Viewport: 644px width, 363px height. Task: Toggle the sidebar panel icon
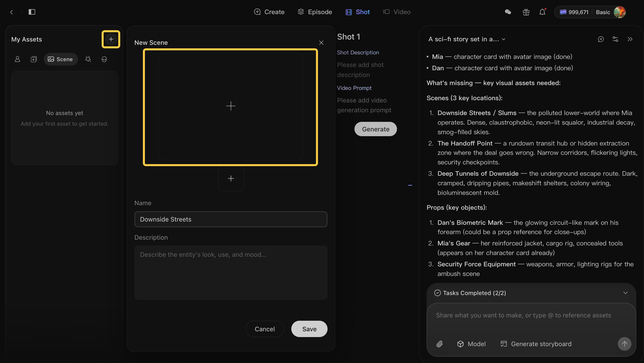coord(32,12)
